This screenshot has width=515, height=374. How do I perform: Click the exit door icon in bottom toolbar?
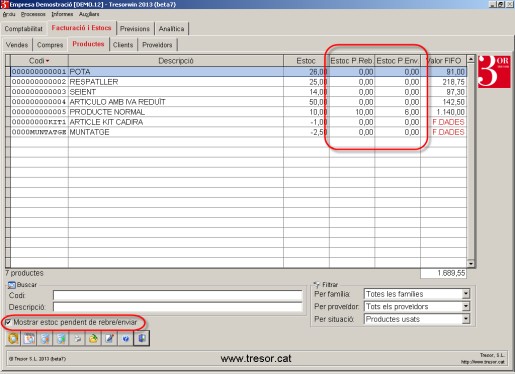[142, 339]
